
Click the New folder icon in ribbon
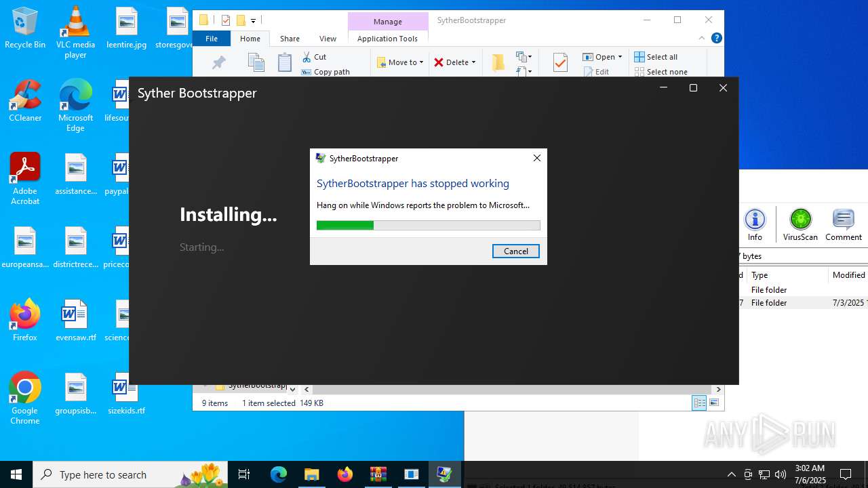coord(498,62)
